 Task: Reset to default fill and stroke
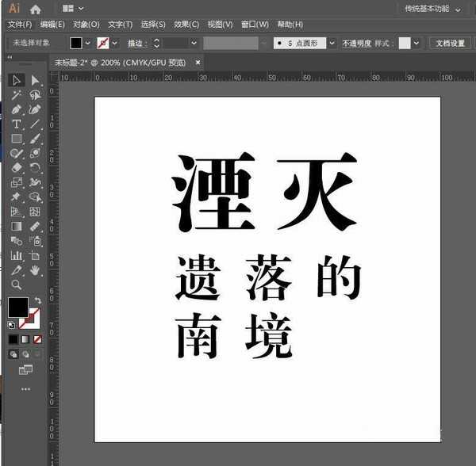click(11, 325)
